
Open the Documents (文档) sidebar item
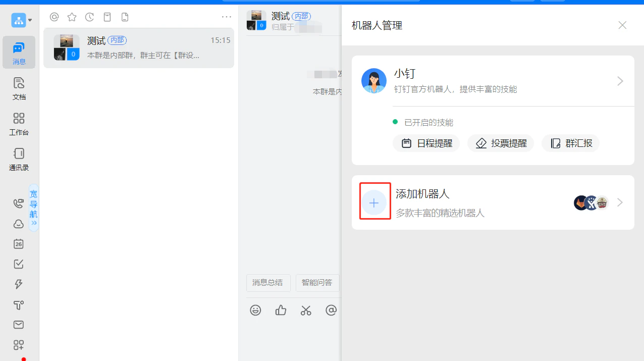point(19,88)
